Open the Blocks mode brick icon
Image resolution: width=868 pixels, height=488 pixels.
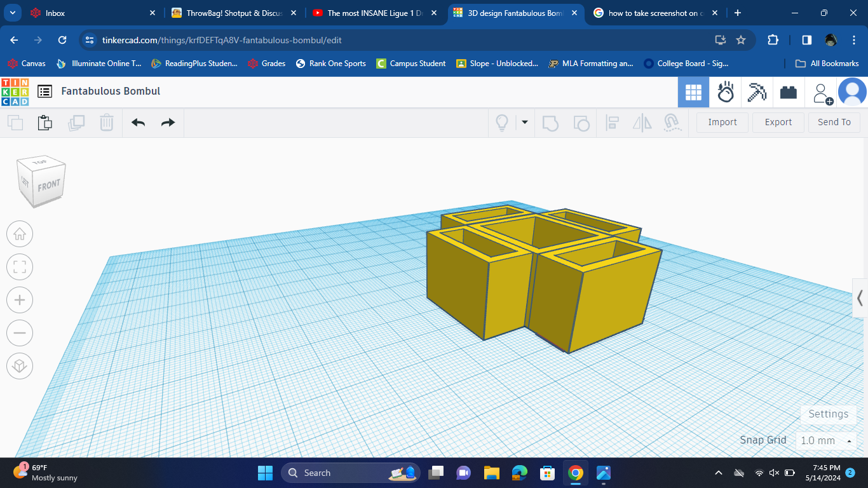point(789,93)
